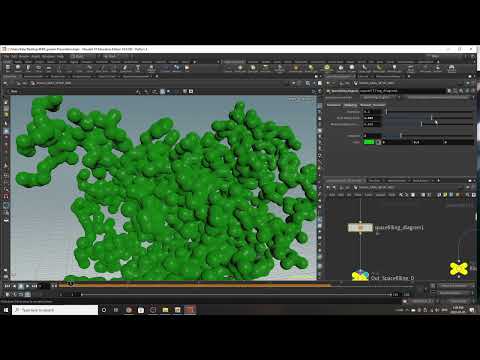Viewport: 480px width, 360px height.
Task: Open Cortana from the taskbar
Action: pyautogui.click(x=104, y=310)
